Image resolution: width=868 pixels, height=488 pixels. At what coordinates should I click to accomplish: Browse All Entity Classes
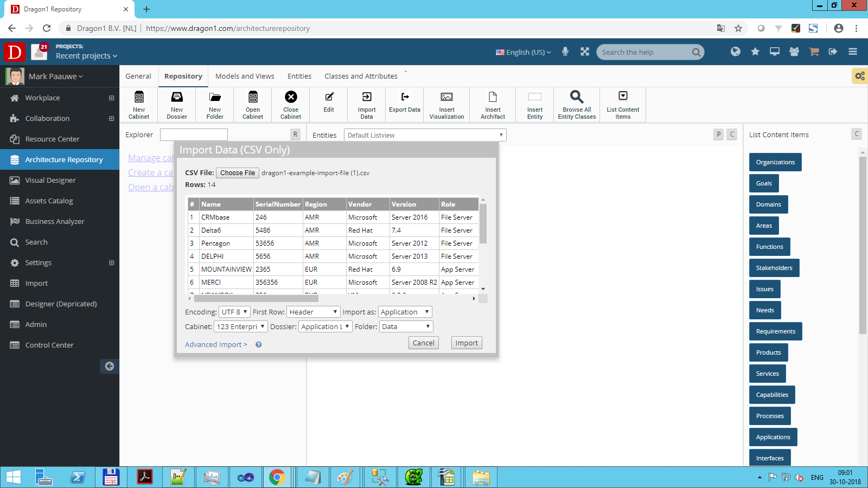[x=577, y=105]
